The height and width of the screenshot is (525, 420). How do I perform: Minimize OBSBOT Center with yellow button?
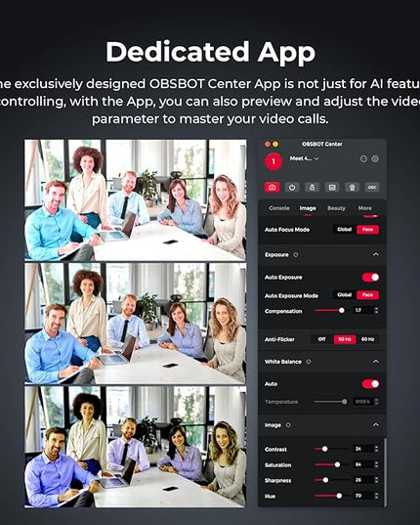(275, 144)
